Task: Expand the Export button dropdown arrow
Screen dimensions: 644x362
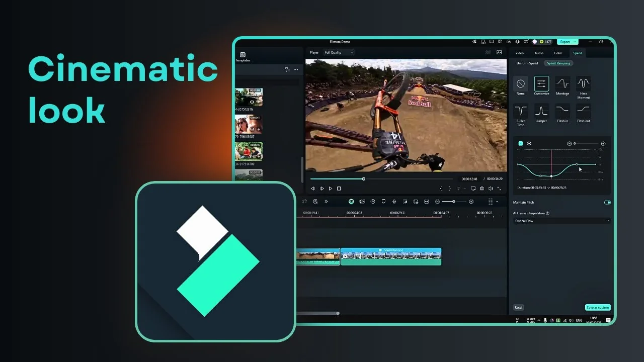Action: pos(575,42)
